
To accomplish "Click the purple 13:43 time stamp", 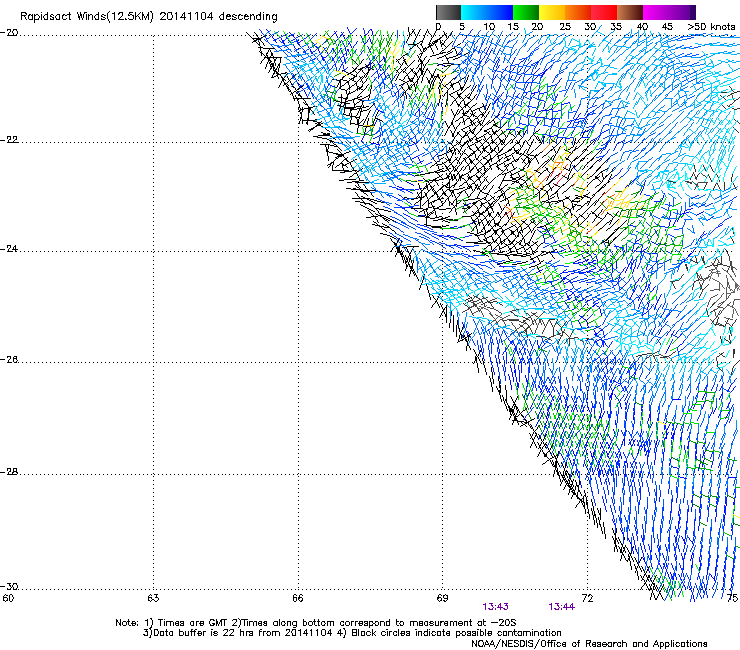I will click(496, 607).
